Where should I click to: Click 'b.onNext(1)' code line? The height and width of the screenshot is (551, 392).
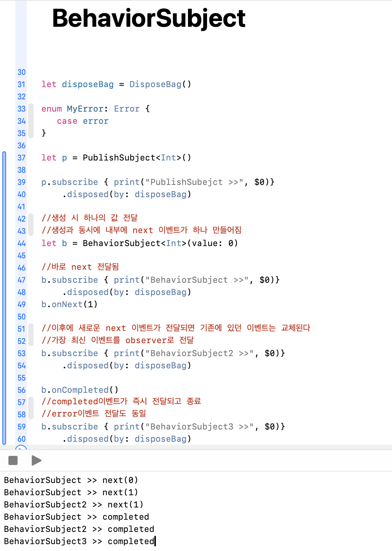pyautogui.click(x=70, y=305)
